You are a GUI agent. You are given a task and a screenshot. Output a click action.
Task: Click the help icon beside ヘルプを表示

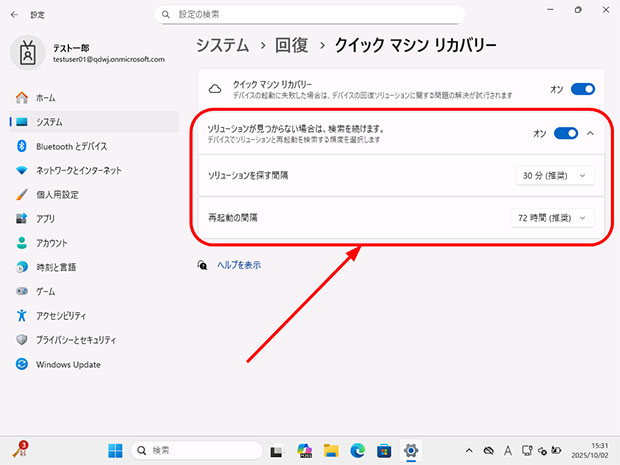click(x=202, y=265)
